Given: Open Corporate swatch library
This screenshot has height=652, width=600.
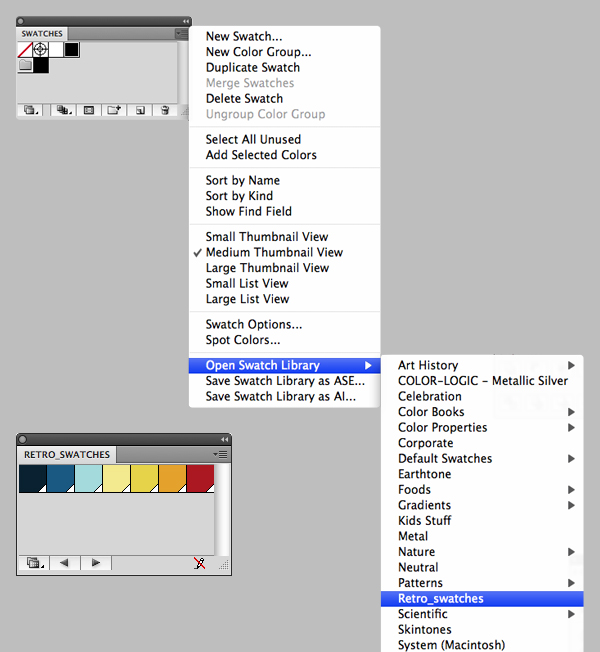Looking at the screenshot, I should (x=482, y=443).
